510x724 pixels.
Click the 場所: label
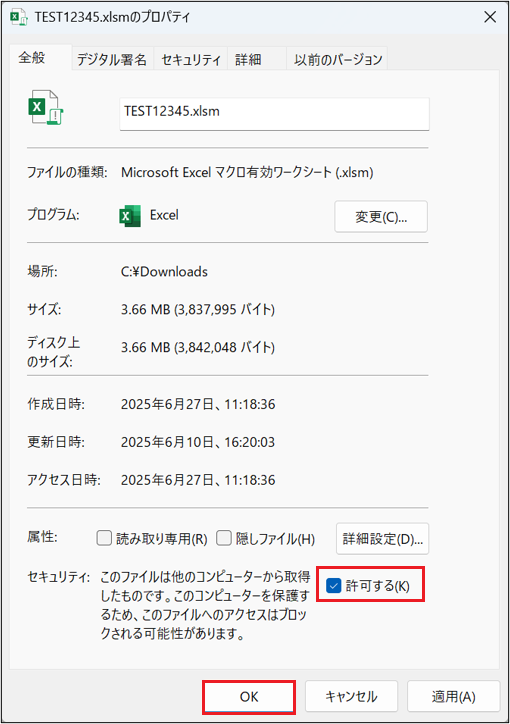[42, 272]
